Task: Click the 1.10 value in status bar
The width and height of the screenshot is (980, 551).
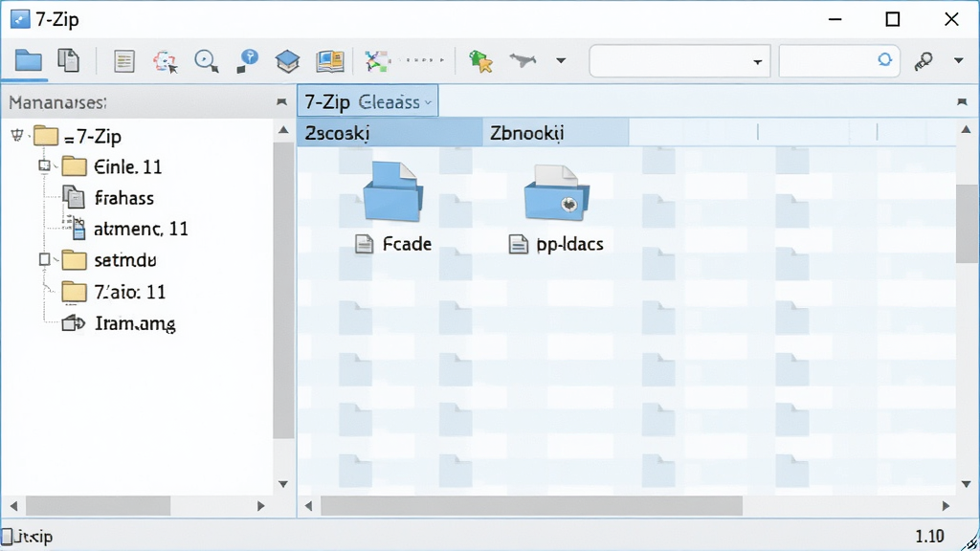Action: click(x=929, y=536)
